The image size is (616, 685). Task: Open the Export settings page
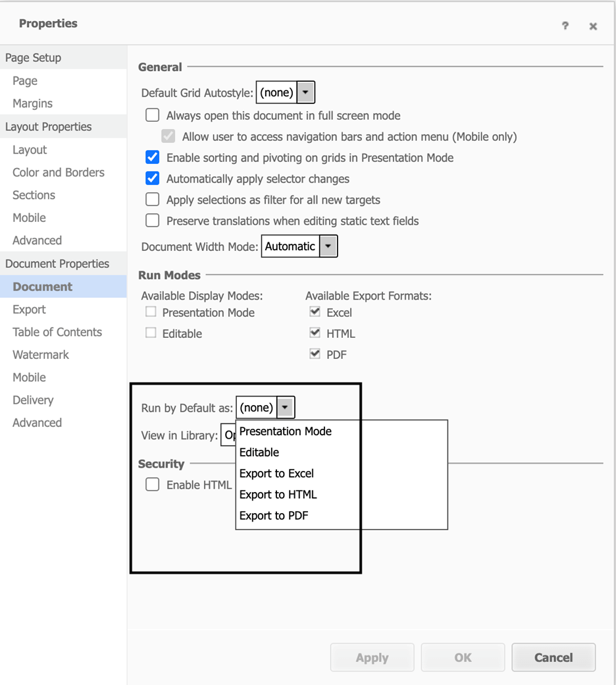63,309
